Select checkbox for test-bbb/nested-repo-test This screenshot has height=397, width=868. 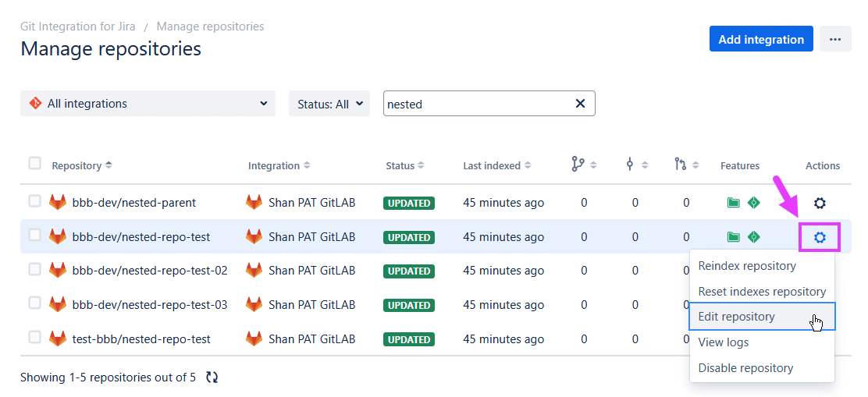(x=34, y=338)
